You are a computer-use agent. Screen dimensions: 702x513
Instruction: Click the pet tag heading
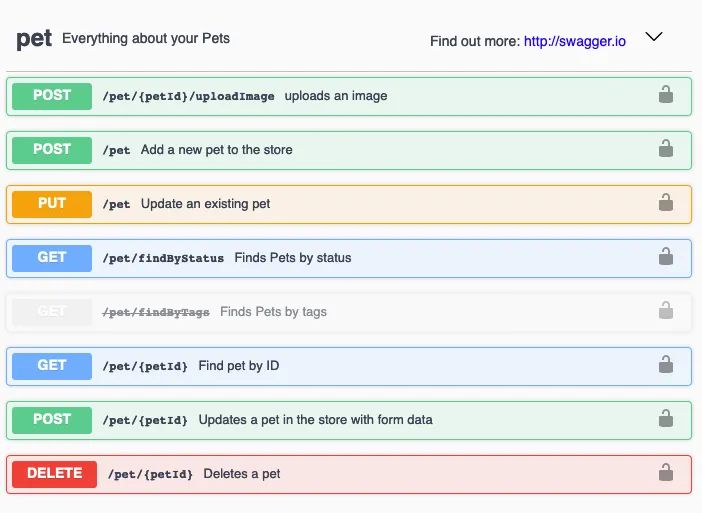(34, 39)
